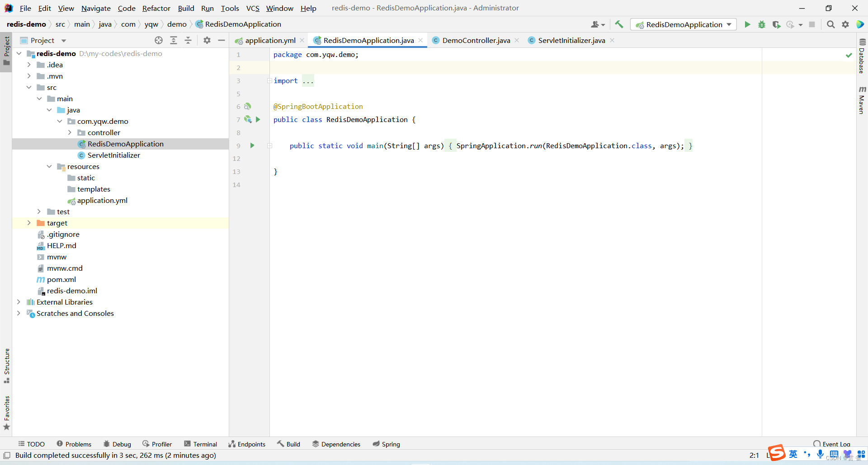Run with coverage from the toolbar
Viewport: 868px width, 465px height.
click(x=776, y=24)
